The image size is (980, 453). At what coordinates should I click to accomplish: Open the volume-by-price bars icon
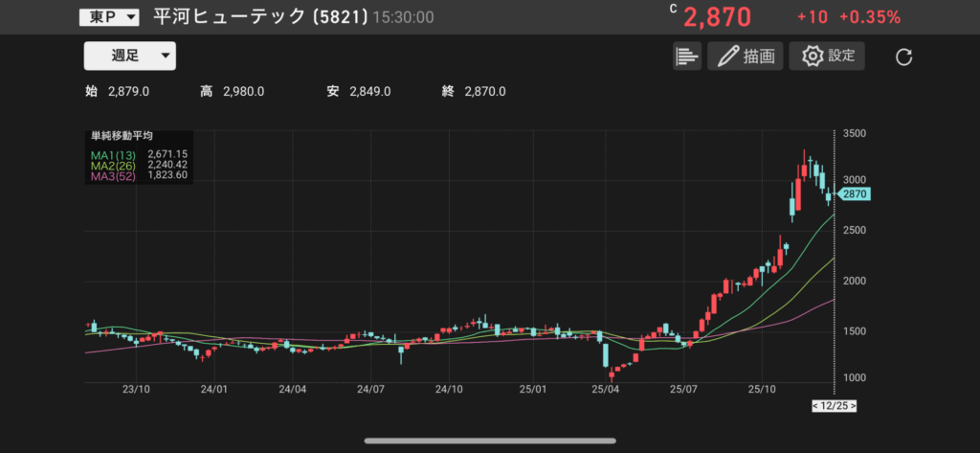(687, 56)
